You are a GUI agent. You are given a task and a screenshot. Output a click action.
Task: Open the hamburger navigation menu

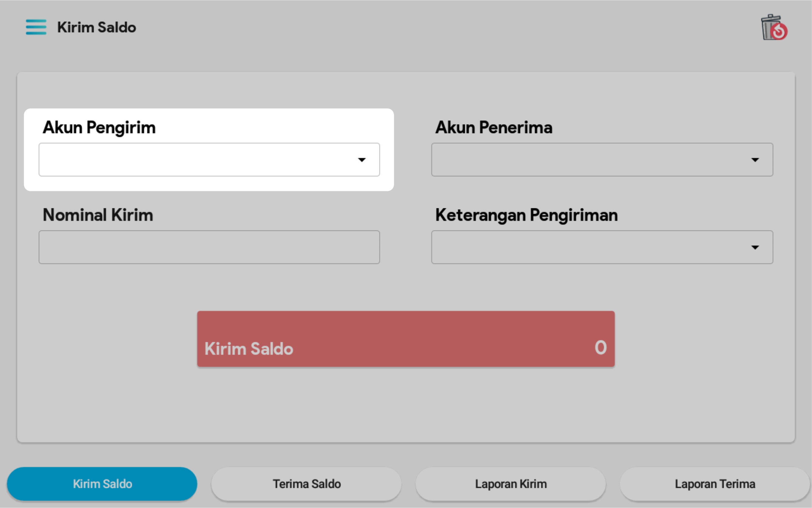36,27
